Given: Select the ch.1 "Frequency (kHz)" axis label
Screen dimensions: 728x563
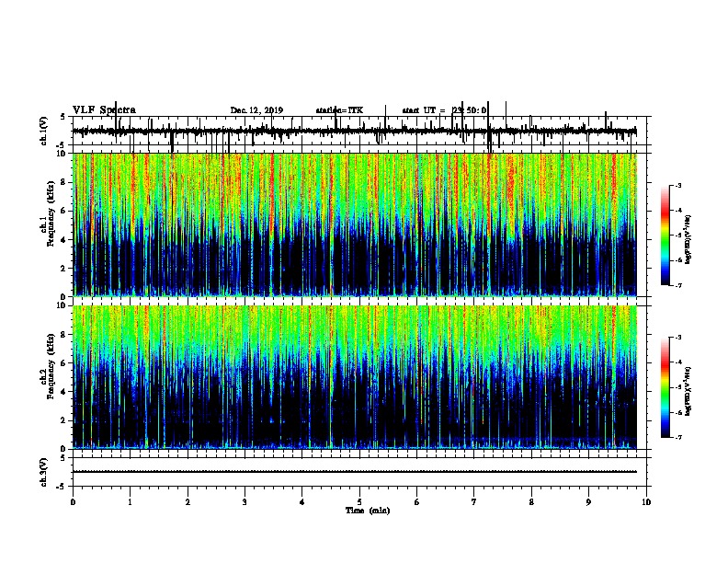Looking at the screenshot, I should (x=51, y=214).
